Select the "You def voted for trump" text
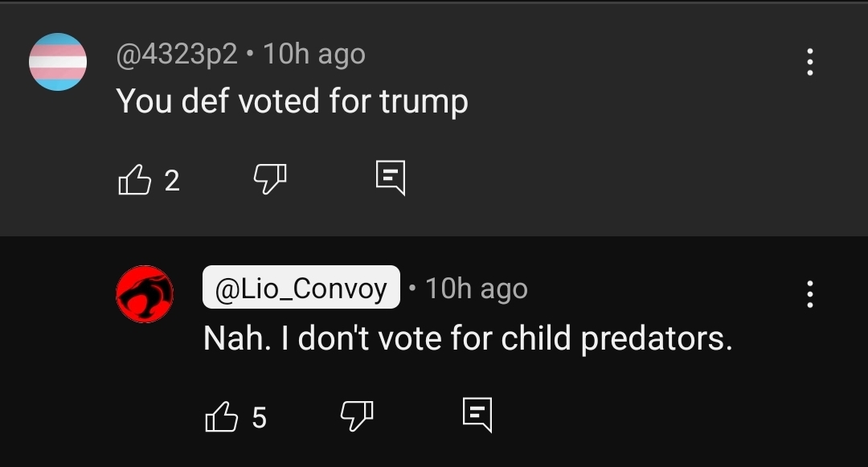 click(x=293, y=101)
